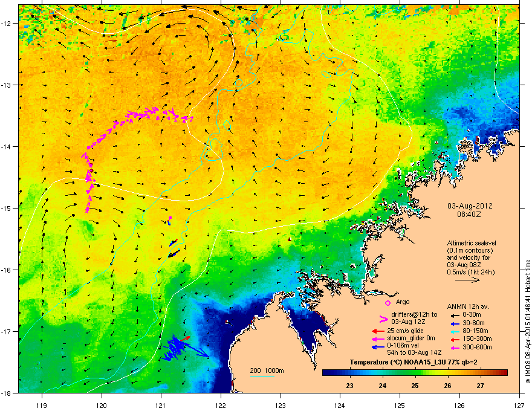Click the blue arrow beside "30-80m"
Screen dimensions: 532x411
[x=454, y=323]
